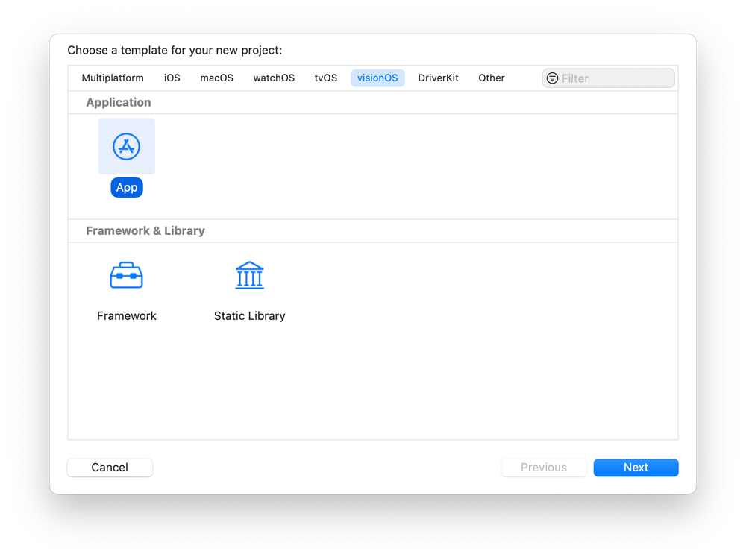Click the Previous button
This screenshot has height=560, width=746.
point(543,468)
